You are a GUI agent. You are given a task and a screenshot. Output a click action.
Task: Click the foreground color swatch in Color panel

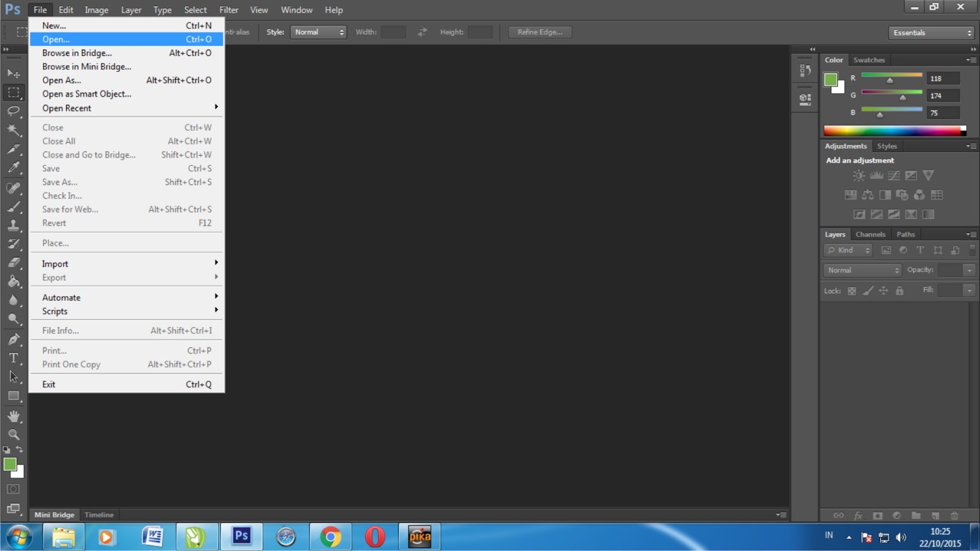pyautogui.click(x=831, y=79)
